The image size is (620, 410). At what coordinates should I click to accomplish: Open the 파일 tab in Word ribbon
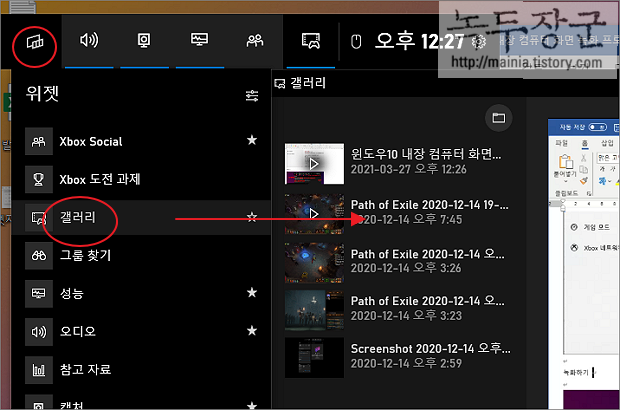[561, 143]
